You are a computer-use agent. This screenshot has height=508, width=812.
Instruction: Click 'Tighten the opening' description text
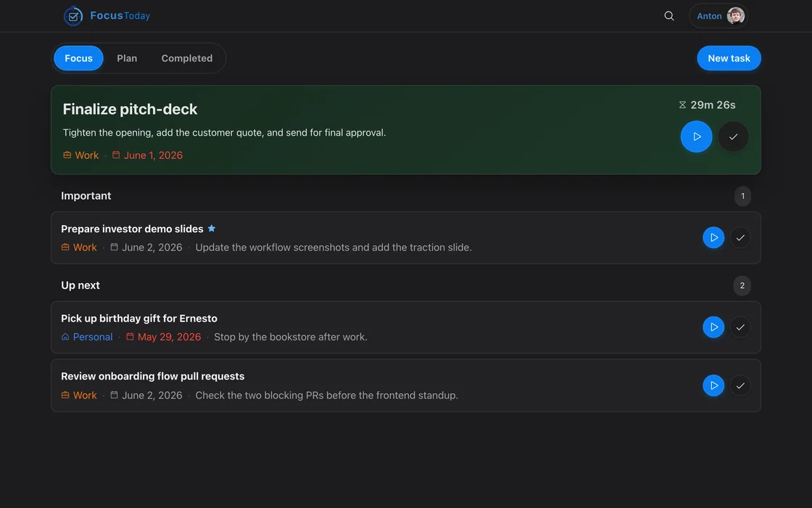coord(224,133)
